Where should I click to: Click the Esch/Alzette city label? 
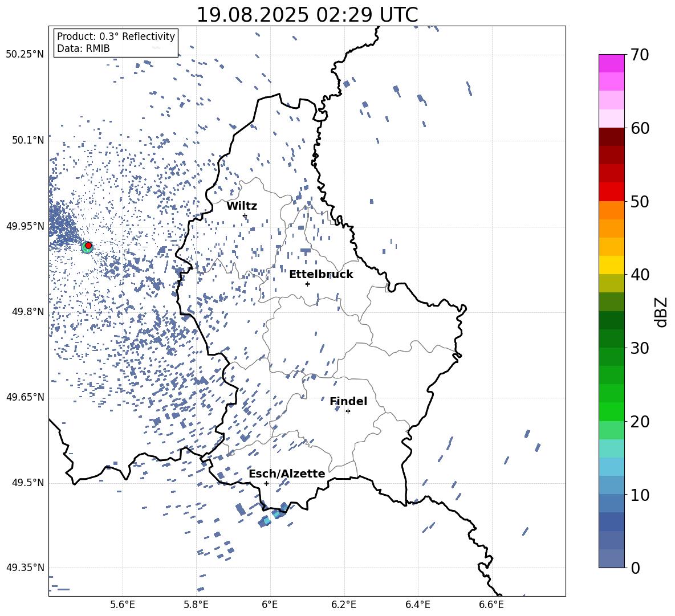287,474
